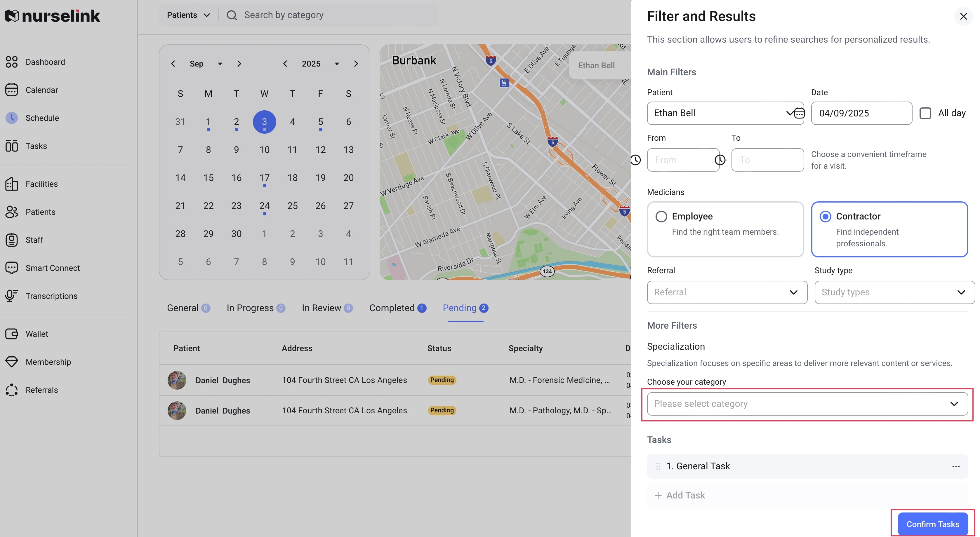Open the Dashboard sidebar icon
This screenshot has height=537, width=980.
(11, 62)
